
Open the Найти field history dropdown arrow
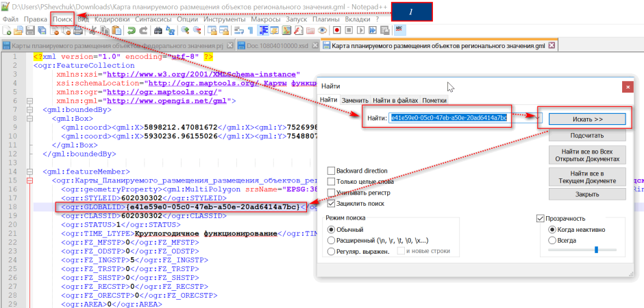pos(538,119)
